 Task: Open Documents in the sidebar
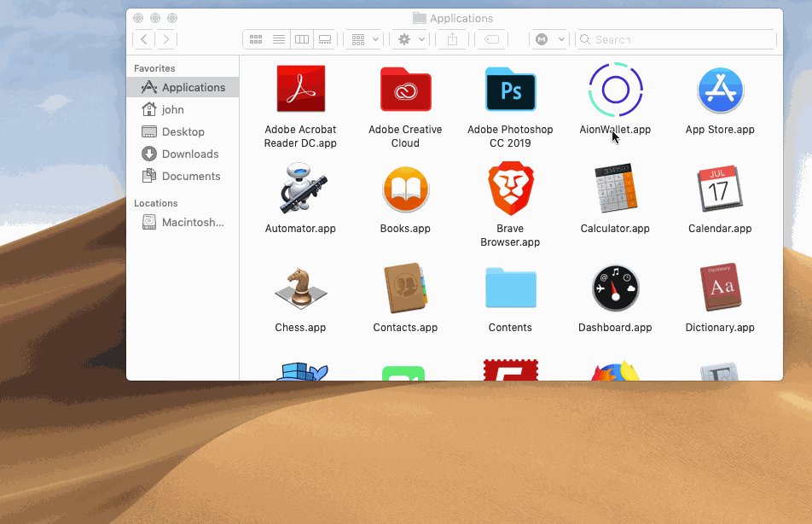click(183, 176)
